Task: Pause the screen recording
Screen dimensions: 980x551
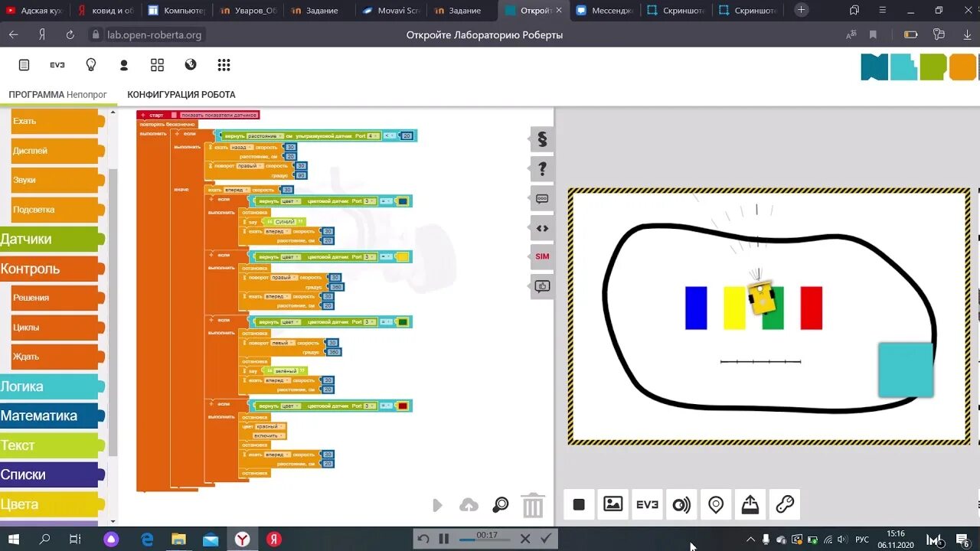Action: pyautogui.click(x=443, y=539)
